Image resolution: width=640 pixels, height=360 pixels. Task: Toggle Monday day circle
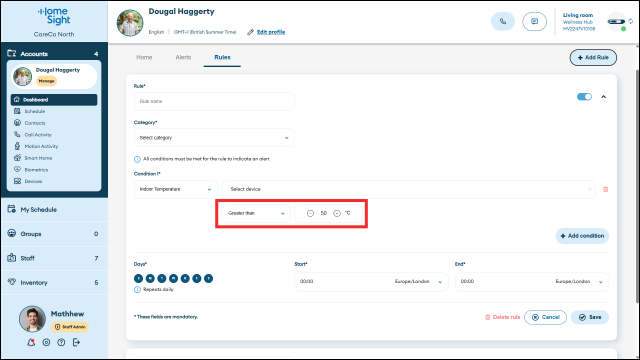click(150, 278)
